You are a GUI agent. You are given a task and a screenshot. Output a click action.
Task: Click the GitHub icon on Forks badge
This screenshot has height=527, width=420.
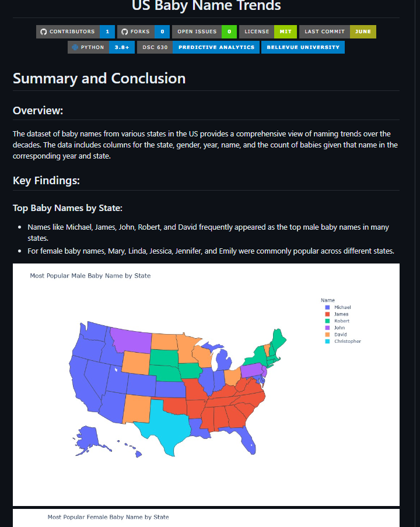point(124,31)
